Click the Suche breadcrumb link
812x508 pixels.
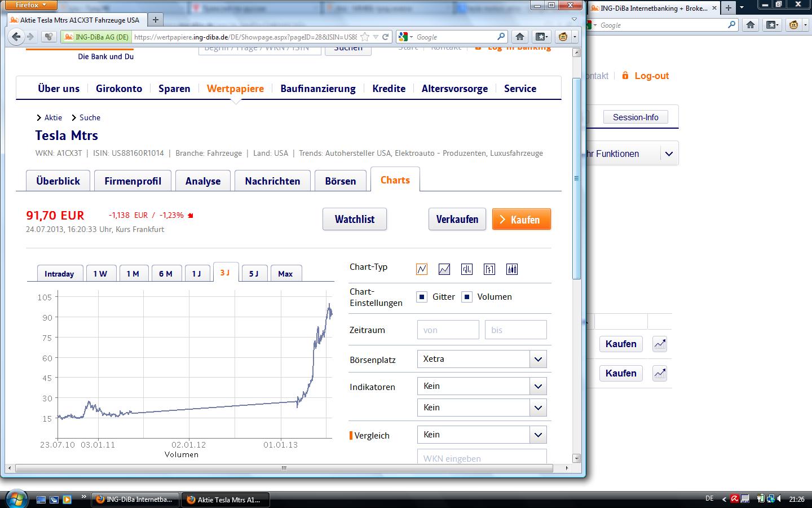tap(90, 117)
